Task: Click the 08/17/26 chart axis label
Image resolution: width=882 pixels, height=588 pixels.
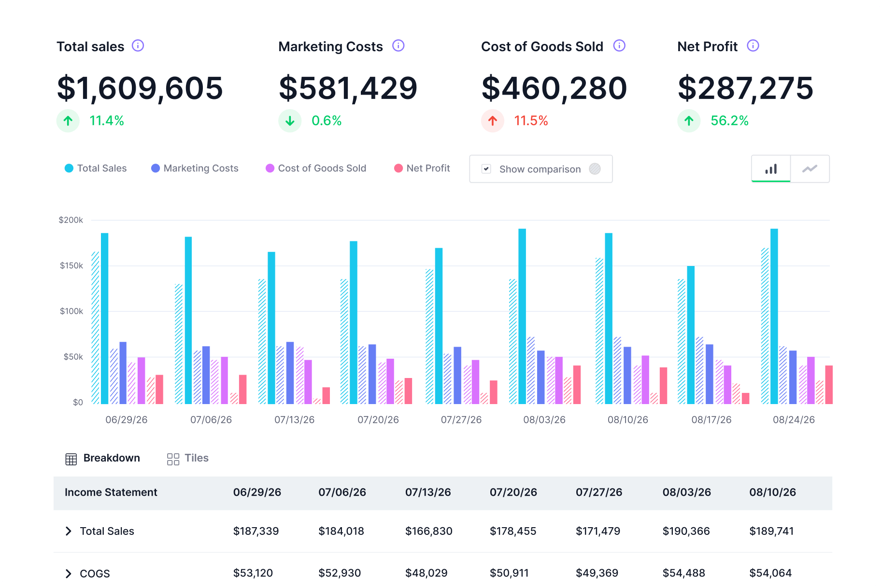Action: coord(711,420)
